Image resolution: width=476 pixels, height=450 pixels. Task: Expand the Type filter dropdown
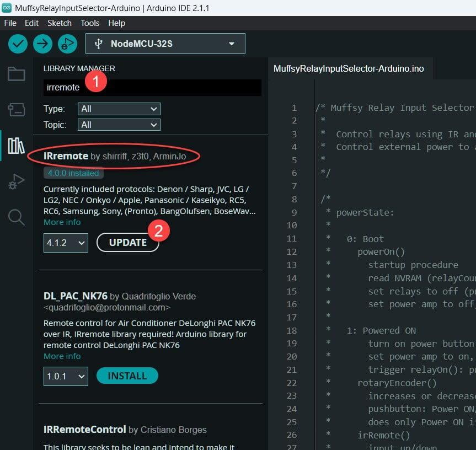click(x=119, y=109)
